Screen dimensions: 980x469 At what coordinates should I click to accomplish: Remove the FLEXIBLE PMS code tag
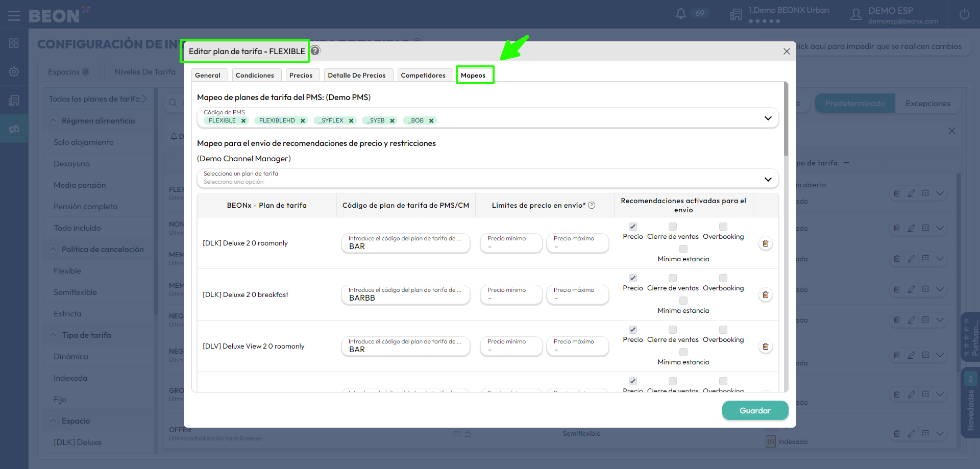click(x=243, y=121)
